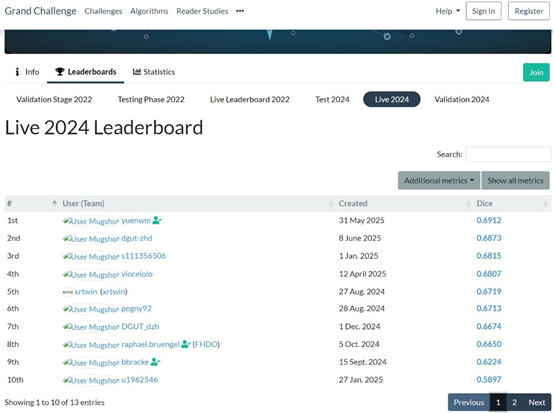Open the Additional metrics dropdown
Screen dimensions: 554x413
(438, 181)
